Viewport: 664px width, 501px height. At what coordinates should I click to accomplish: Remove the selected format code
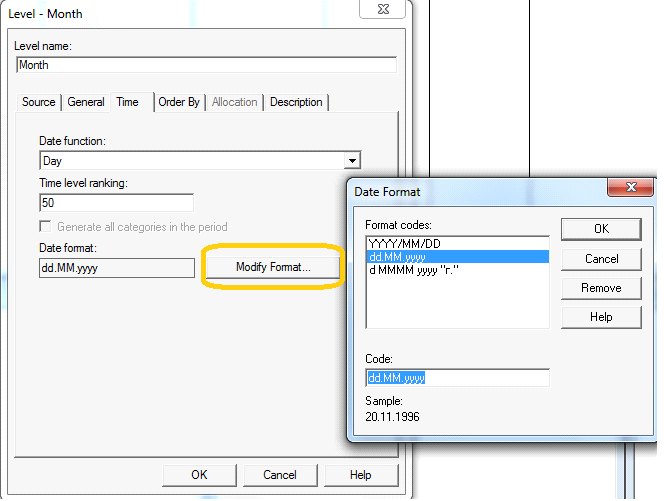[601, 288]
